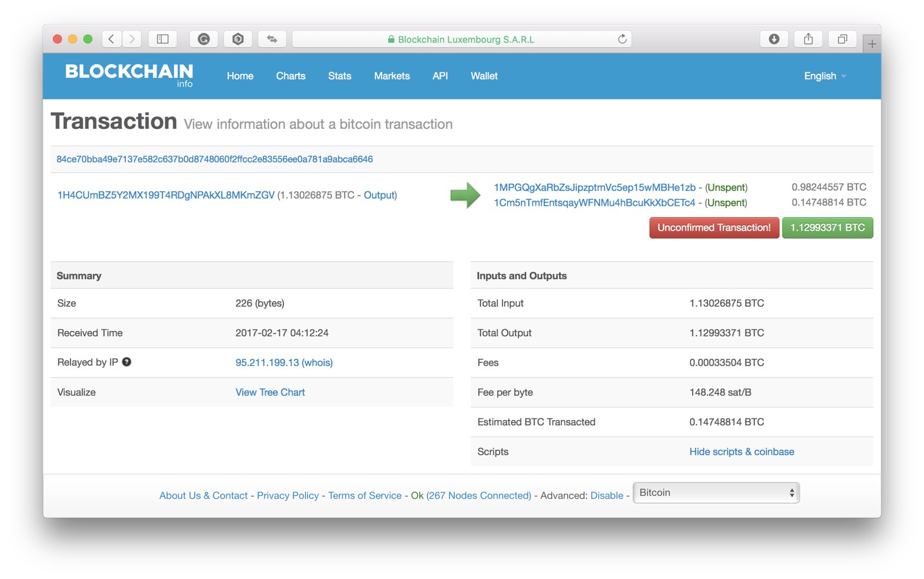Open the View Tree Chart link

270,392
